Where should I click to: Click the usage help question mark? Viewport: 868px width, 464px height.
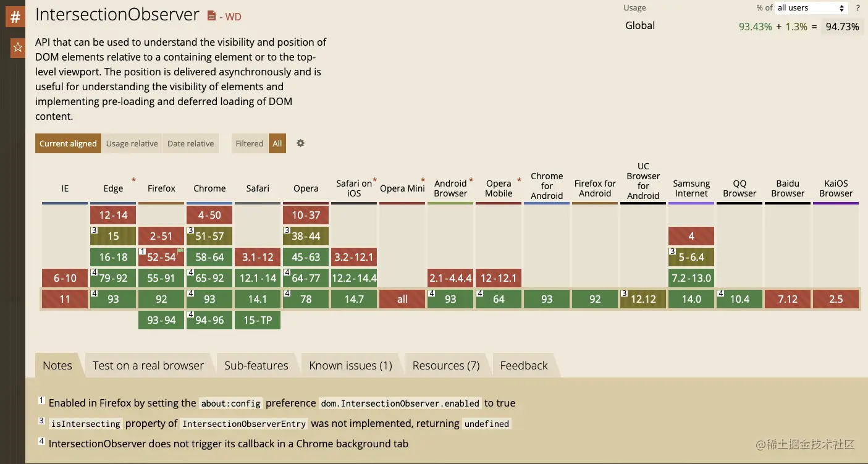(857, 8)
